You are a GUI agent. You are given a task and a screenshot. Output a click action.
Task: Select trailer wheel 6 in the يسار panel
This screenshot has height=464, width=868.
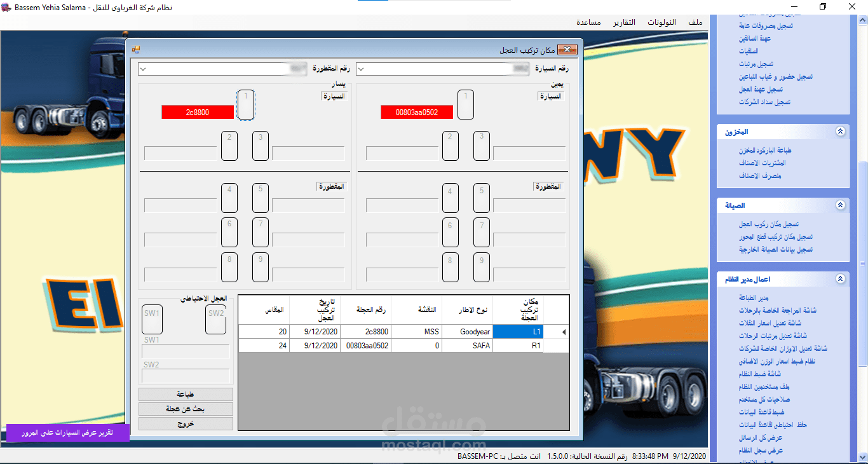(229, 232)
